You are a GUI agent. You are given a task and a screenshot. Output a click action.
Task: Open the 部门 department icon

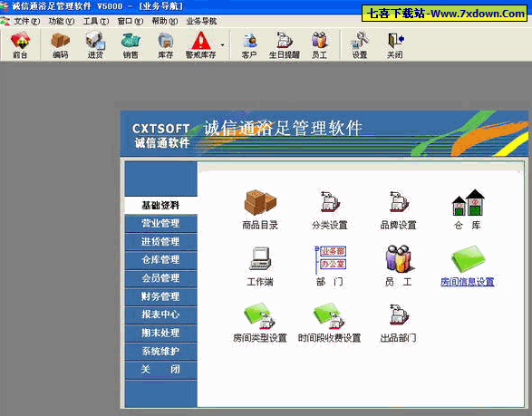pos(330,266)
